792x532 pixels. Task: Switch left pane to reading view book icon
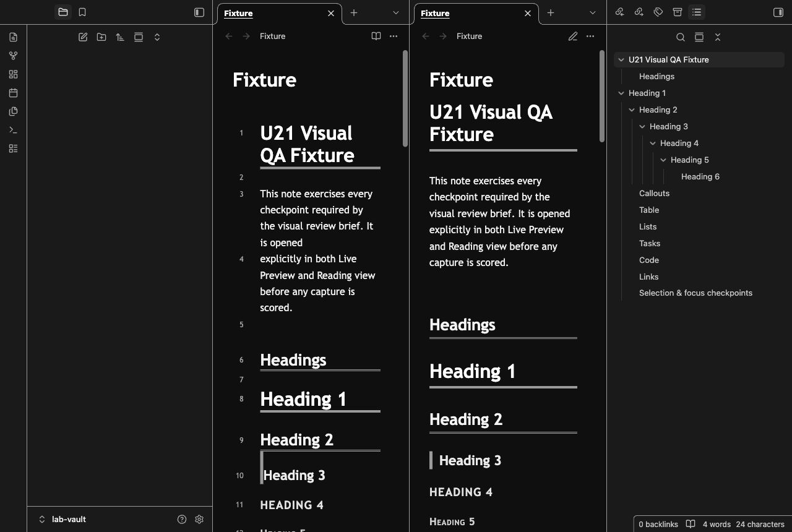(x=376, y=36)
